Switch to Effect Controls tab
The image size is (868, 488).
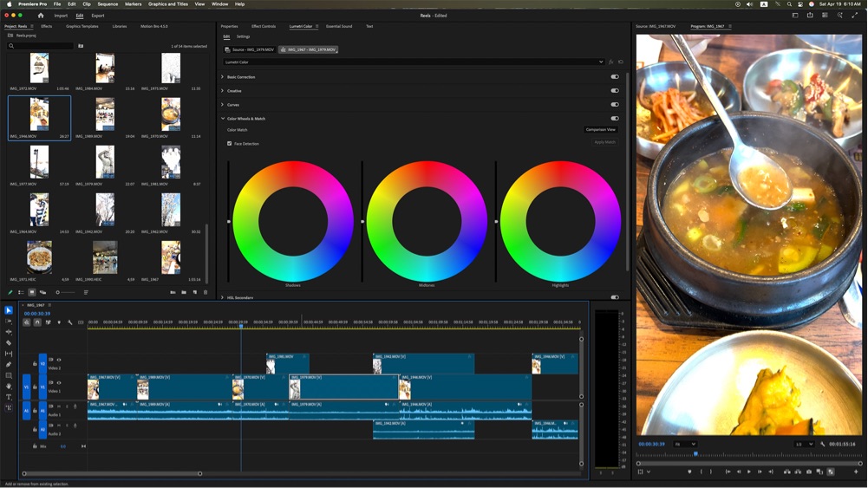(x=264, y=26)
